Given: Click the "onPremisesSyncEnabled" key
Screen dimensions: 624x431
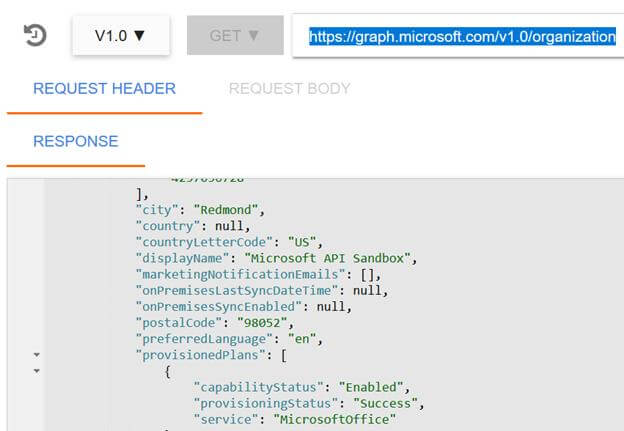Looking at the screenshot, I should (x=218, y=306).
